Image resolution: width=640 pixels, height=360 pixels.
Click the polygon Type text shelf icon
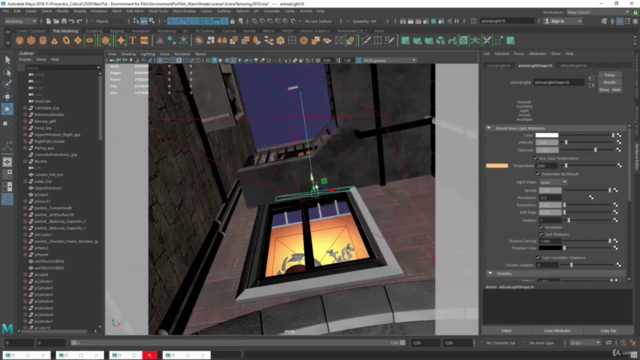(x=133, y=40)
